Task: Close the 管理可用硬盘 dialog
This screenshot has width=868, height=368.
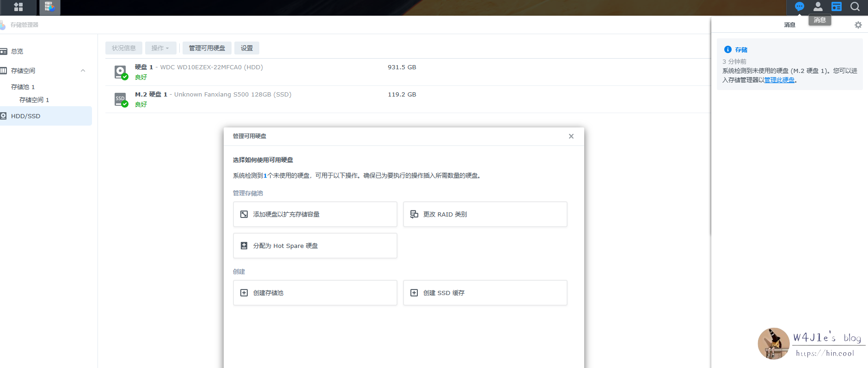Action: point(571,136)
